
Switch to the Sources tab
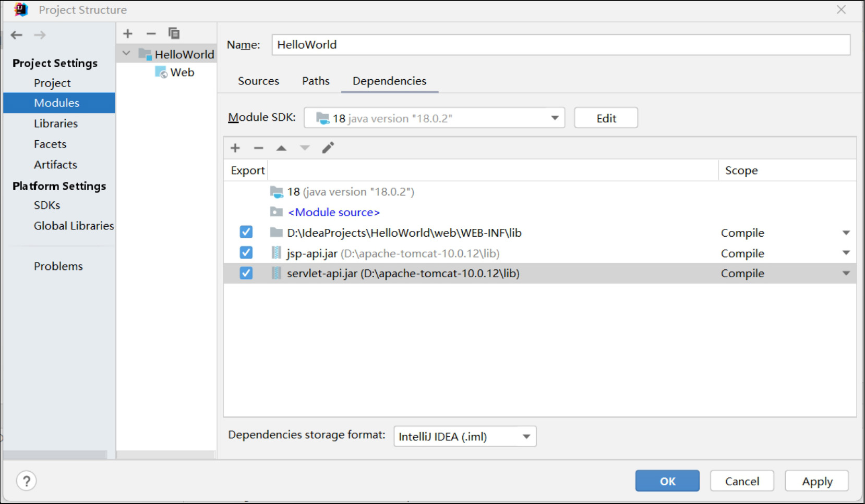click(258, 81)
